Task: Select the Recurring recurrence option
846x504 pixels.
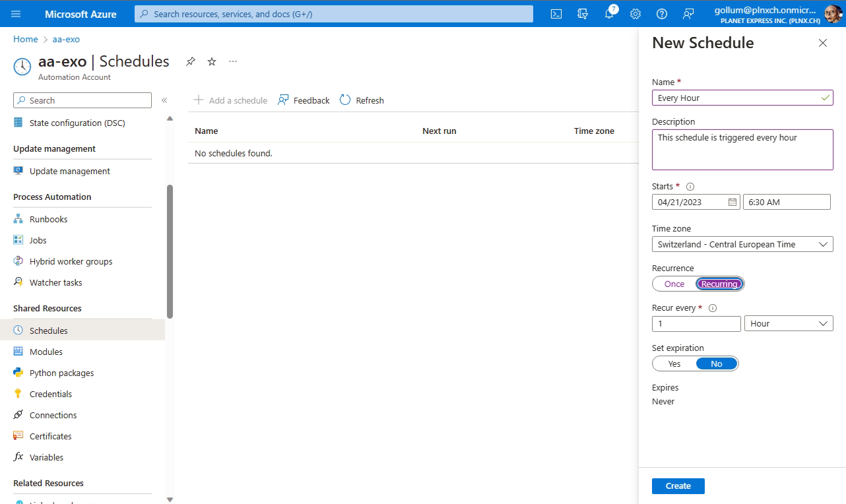Action: click(719, 284)
